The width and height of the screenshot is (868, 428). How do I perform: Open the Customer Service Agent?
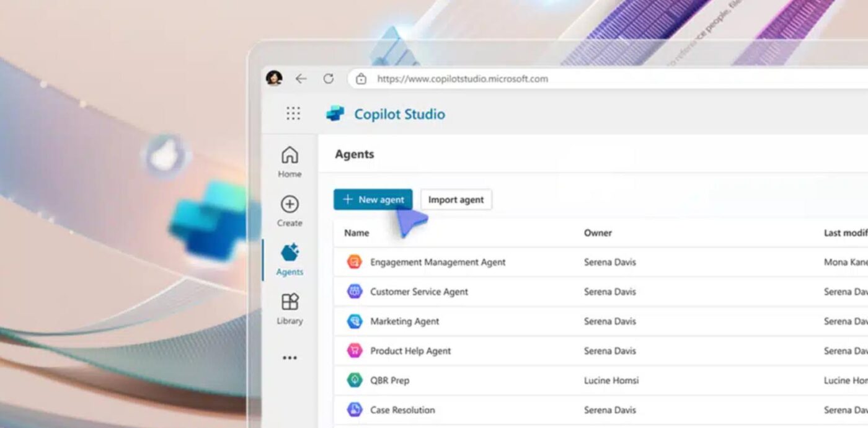pyautogui.click(x=419, y=292)
